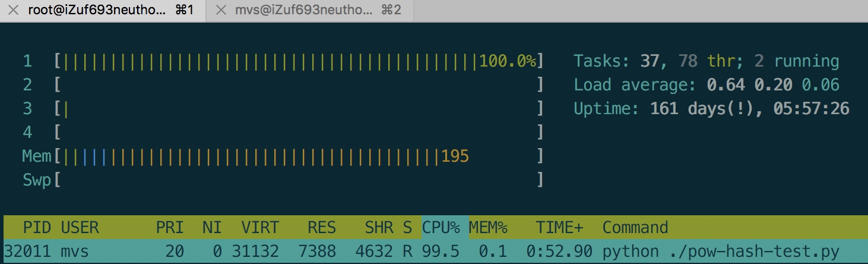868x264 pixels.
Task: Click the Load average readout
Action: coord(707,85)
